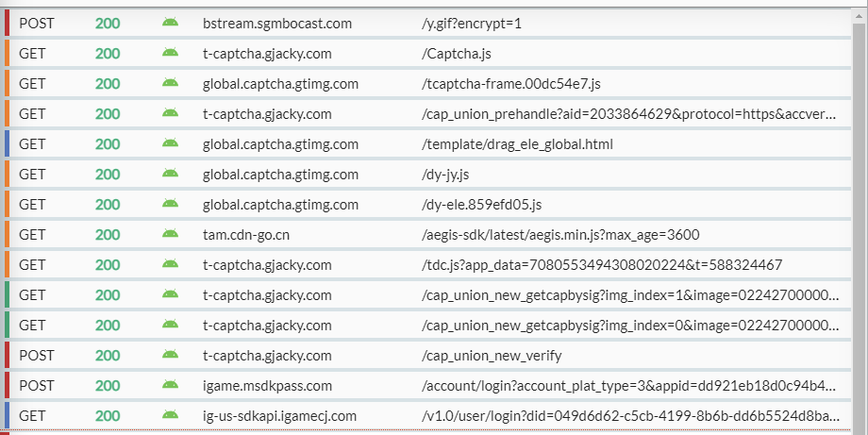
Task: Click the Android icon beside igame.msdkpass.com
Action: (170, 386)
